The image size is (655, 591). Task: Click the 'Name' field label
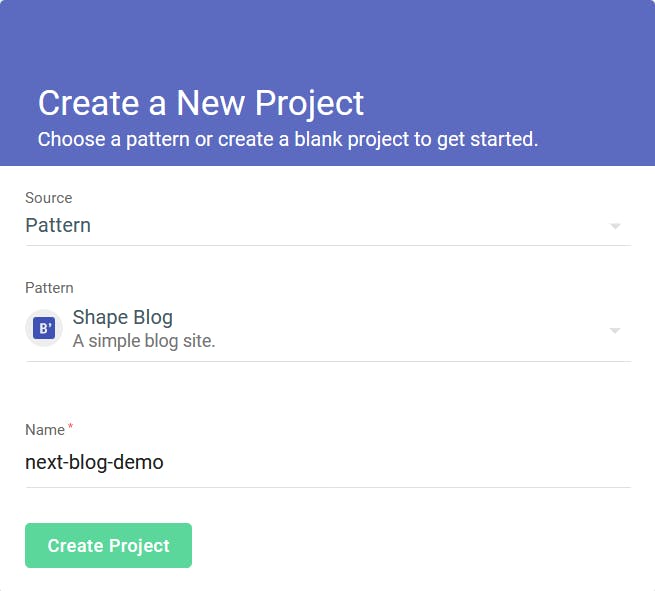pos(45,430)
